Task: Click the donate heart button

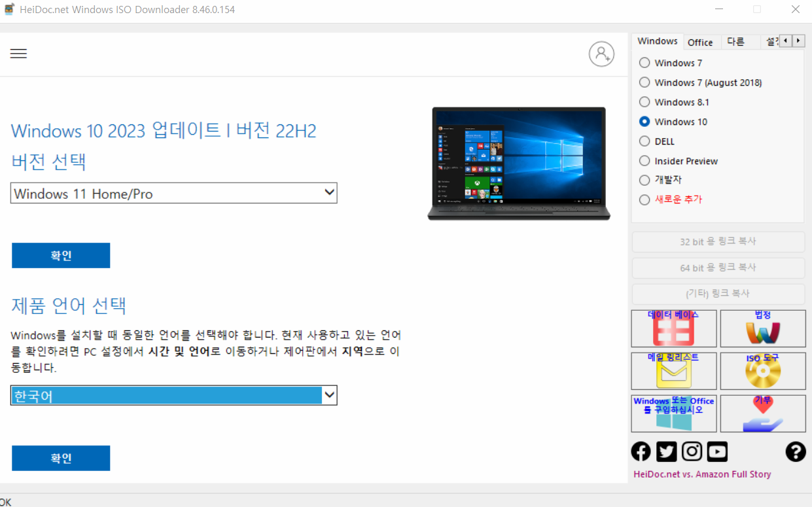Action: (x=763, y=413)
